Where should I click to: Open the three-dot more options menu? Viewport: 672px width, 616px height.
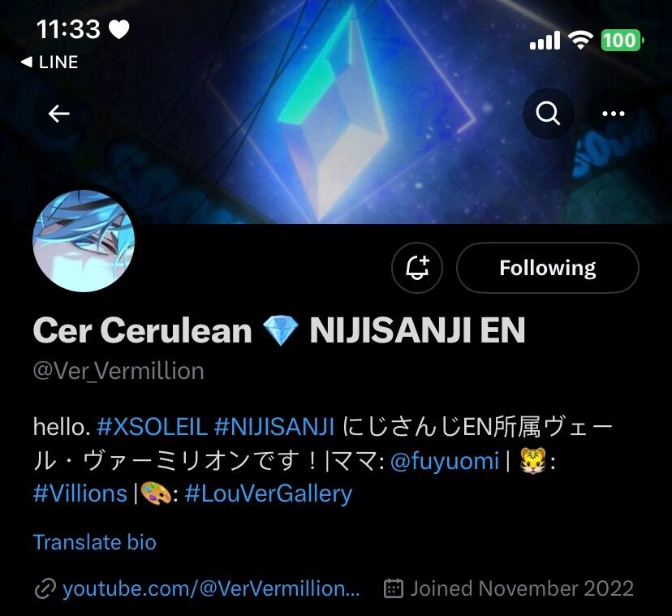[x=614, y=114]
